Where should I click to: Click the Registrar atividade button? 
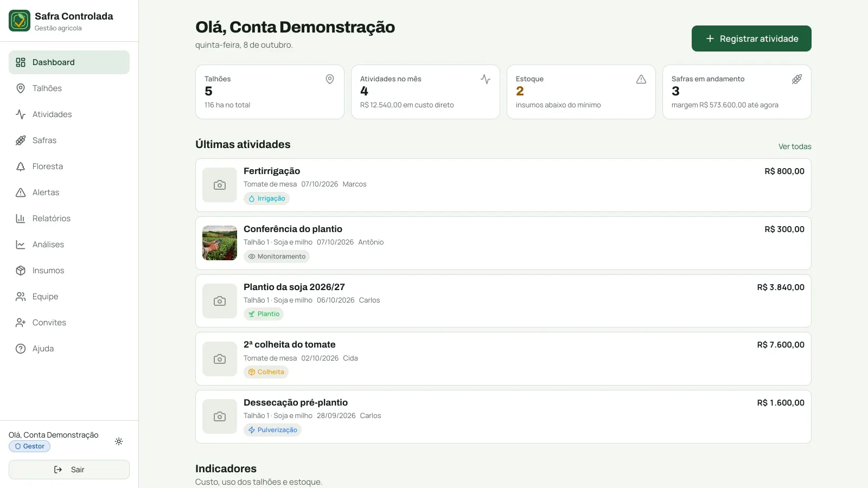(751, 38)
